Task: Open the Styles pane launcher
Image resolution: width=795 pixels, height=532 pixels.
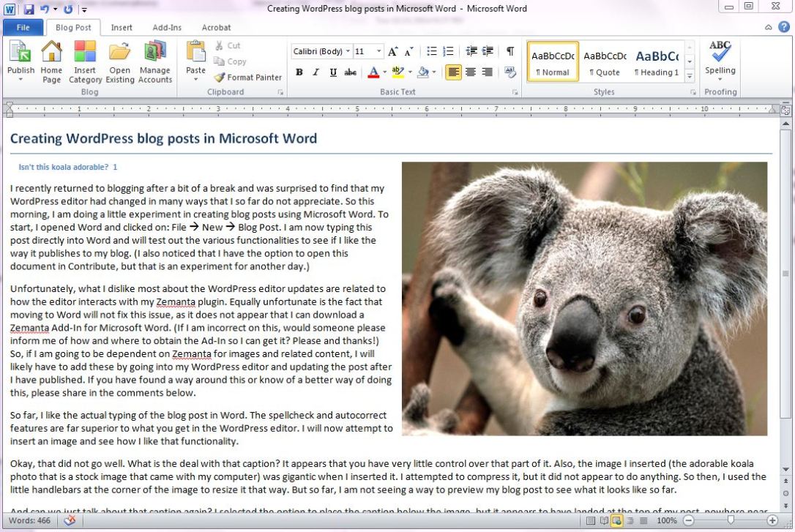Action: click(x=693, y=92)
